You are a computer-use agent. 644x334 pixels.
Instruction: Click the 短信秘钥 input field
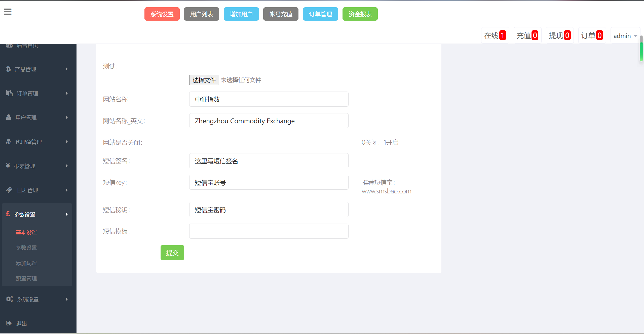pos(269,210)
